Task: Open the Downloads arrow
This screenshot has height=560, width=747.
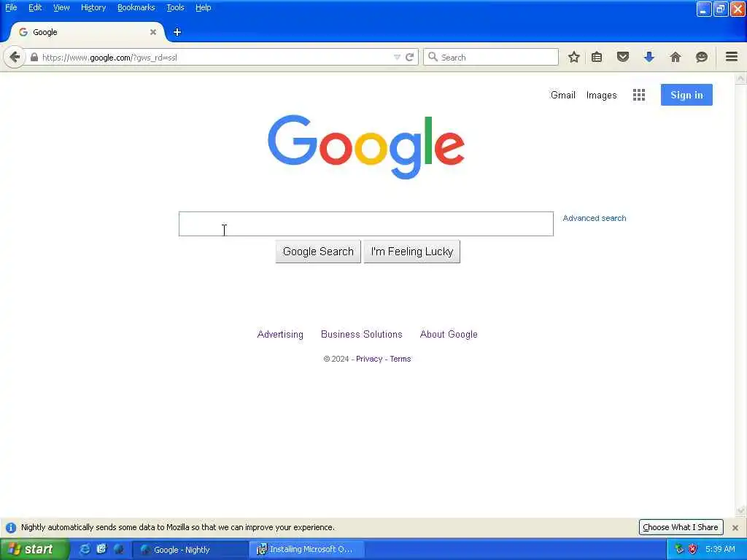Action: point(649,57)
